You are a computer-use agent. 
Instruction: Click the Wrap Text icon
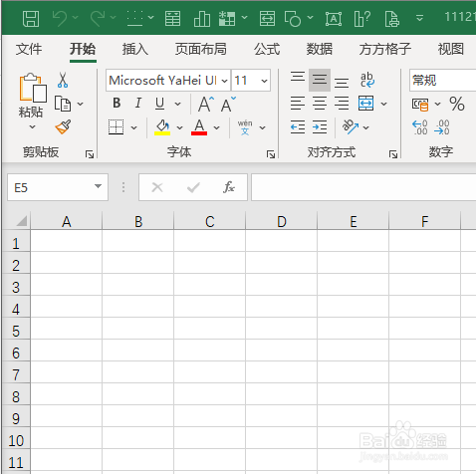click(367, 80)
